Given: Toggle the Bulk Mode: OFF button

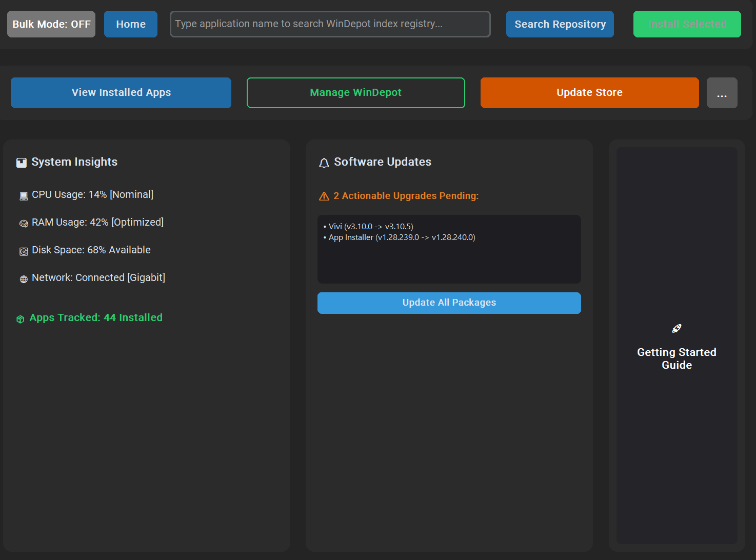Looking at the screenshot, I should click(x=51, y=24).
